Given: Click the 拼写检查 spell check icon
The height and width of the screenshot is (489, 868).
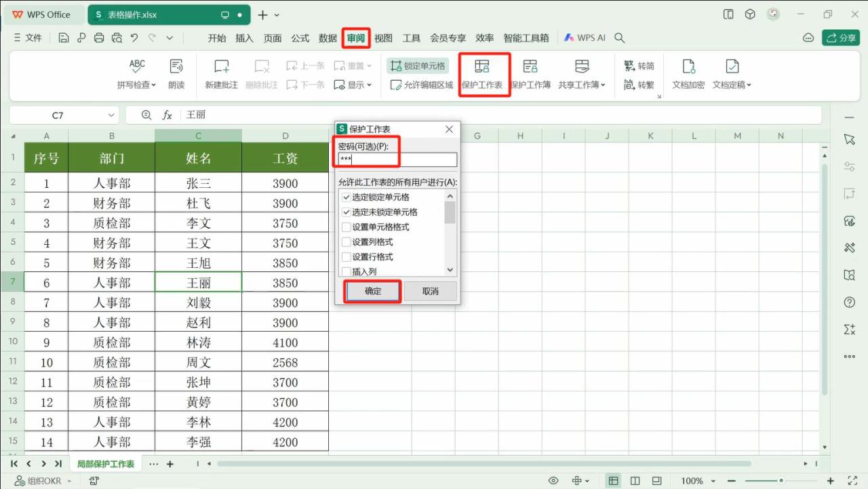Looking at the screenshot, I should 137,66.
